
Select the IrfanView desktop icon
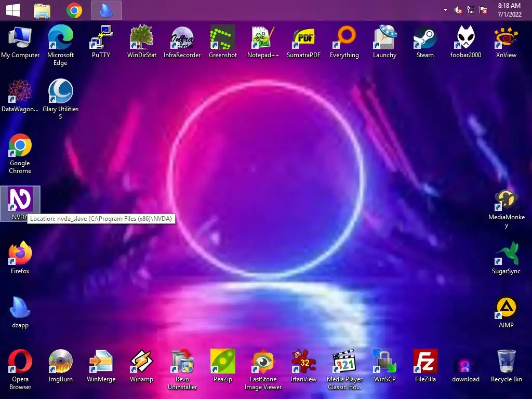coord(303,366)
